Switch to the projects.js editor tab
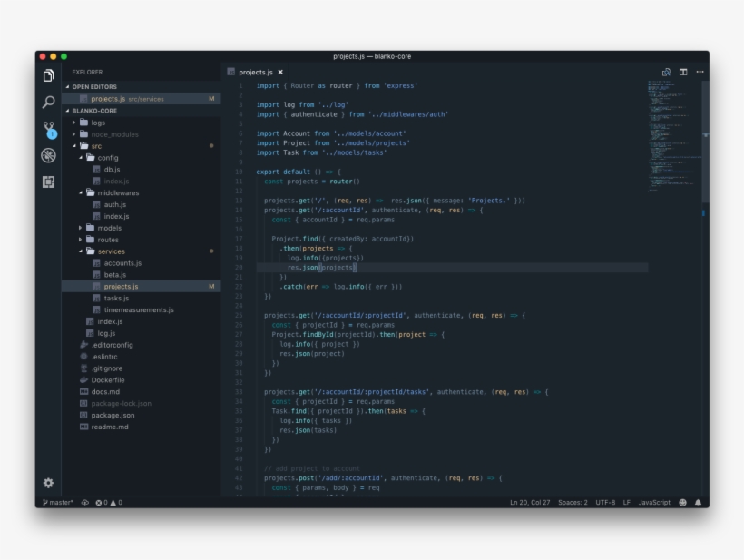 257,70
